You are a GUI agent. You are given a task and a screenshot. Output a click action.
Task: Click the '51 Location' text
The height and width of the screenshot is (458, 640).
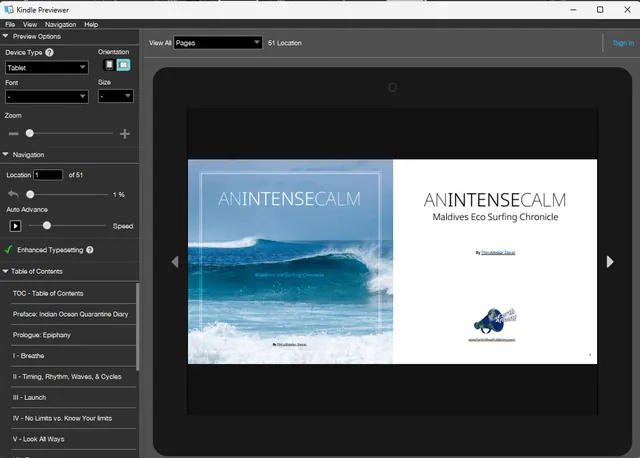285,43
